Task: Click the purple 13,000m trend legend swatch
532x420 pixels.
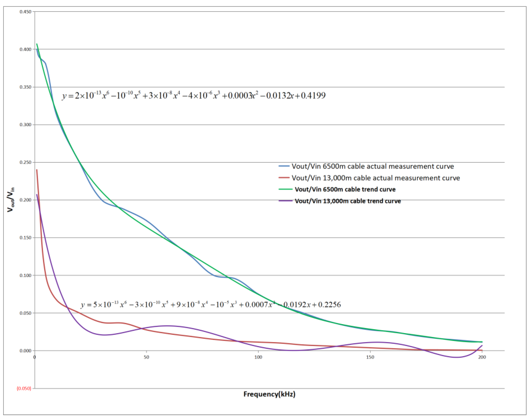Action: (285, 201)
